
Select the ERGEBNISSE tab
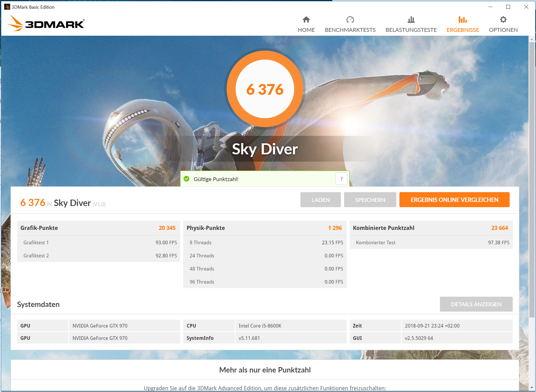tap(463, 25)
